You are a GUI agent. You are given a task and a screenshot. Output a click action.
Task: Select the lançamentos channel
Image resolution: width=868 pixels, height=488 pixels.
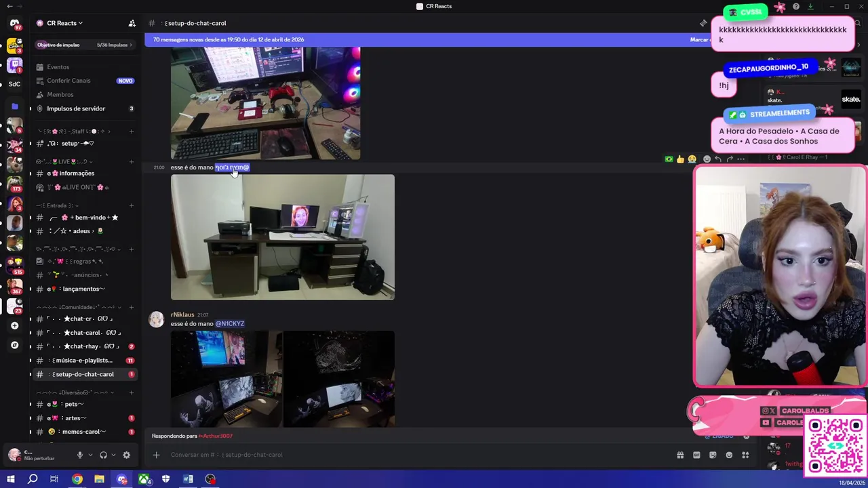[x=85, y=289]
